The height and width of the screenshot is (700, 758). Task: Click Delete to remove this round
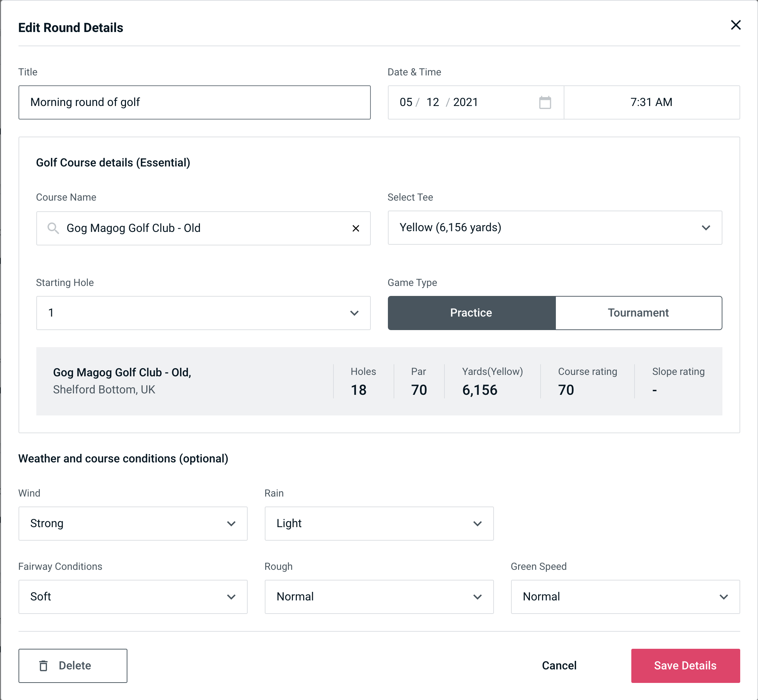coord(73,666)
